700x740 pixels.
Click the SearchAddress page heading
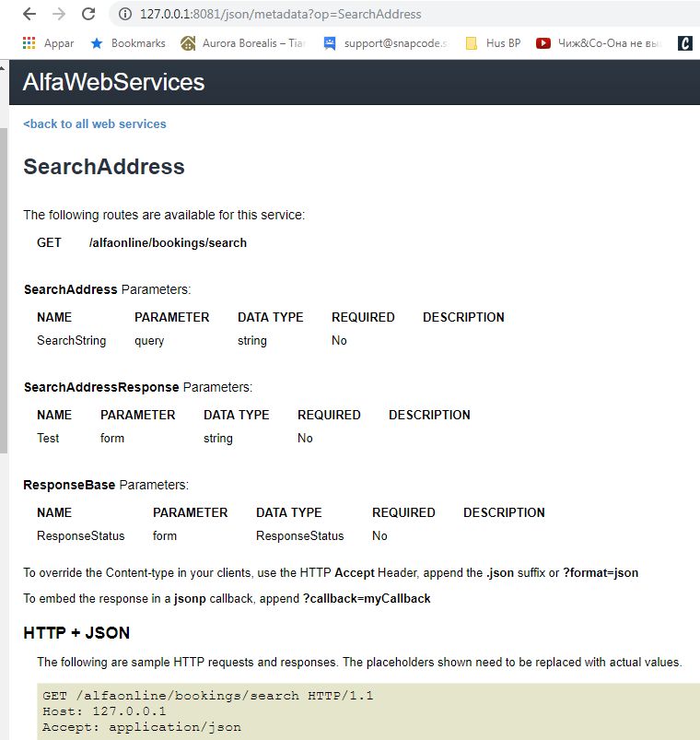point(104,167)
